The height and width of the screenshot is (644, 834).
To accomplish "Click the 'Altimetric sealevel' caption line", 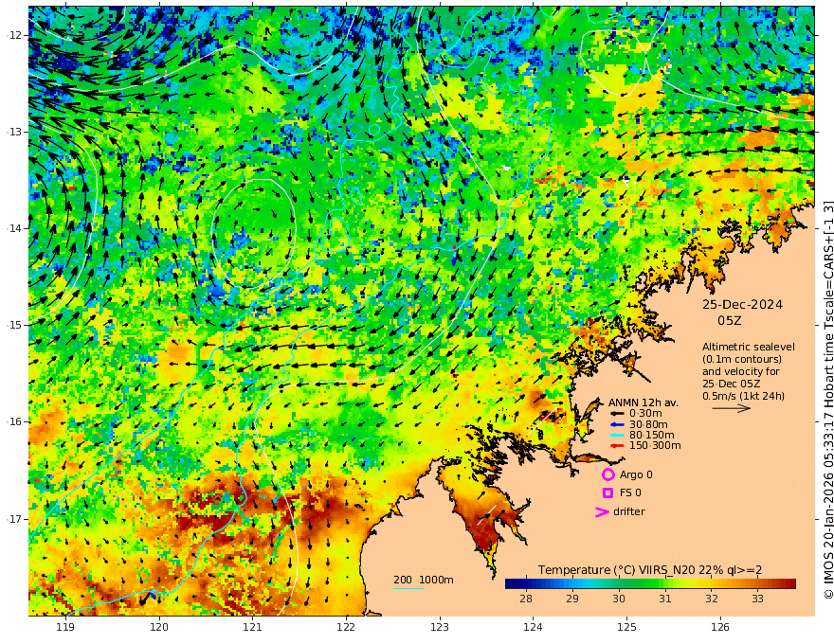I will (x=749, y=347).
